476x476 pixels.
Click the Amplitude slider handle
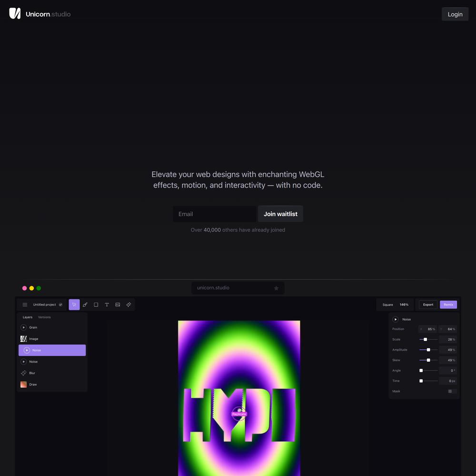point(428,350)
